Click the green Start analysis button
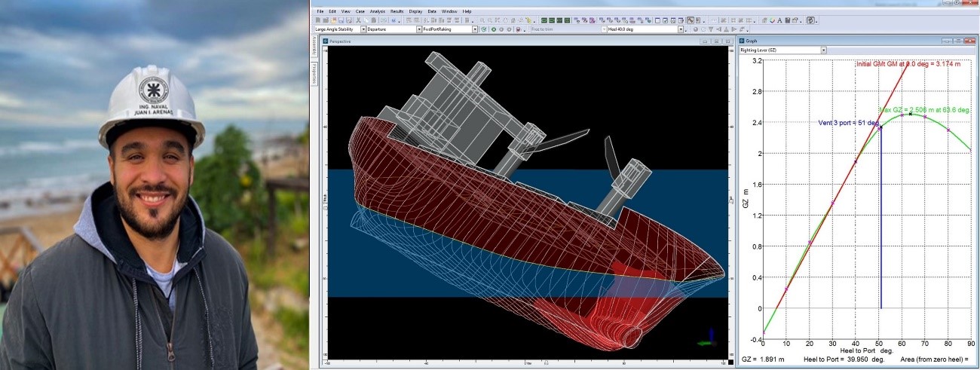This screenshot has width=980, height=370. click(x=494, y=29)
